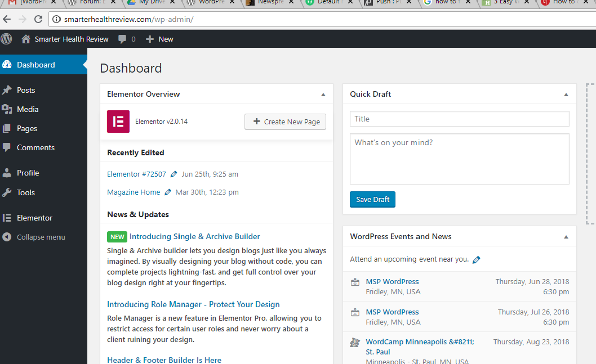Open Introducing Role Manager link
Screen dimensions: 596x364
[193, 304]
